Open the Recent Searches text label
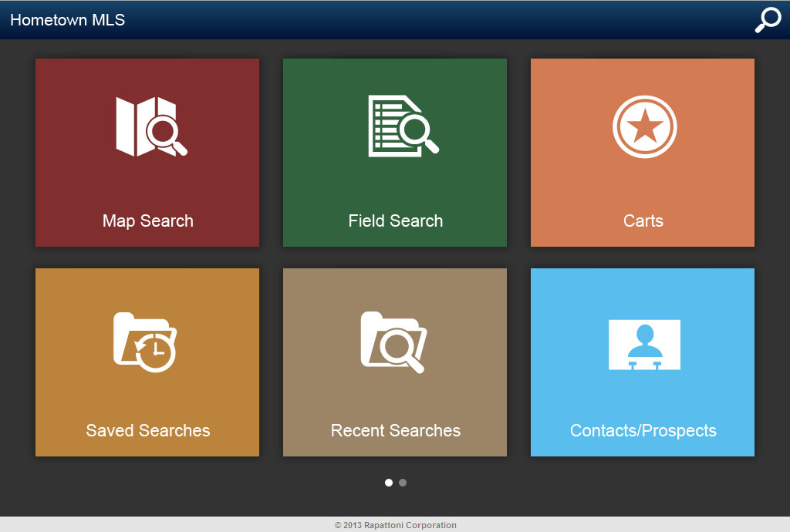The width and height of the screenshot is (790, 532). (395, 431)
